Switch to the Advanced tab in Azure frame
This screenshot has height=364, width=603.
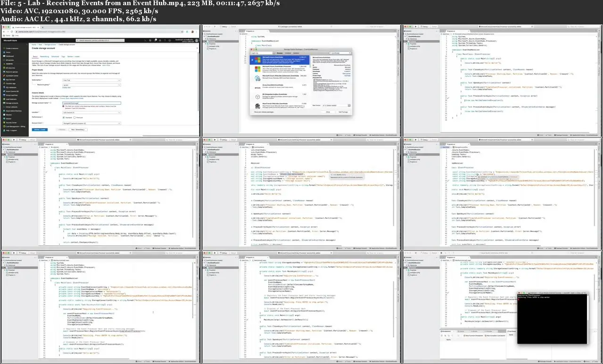(x=55, y=57)
